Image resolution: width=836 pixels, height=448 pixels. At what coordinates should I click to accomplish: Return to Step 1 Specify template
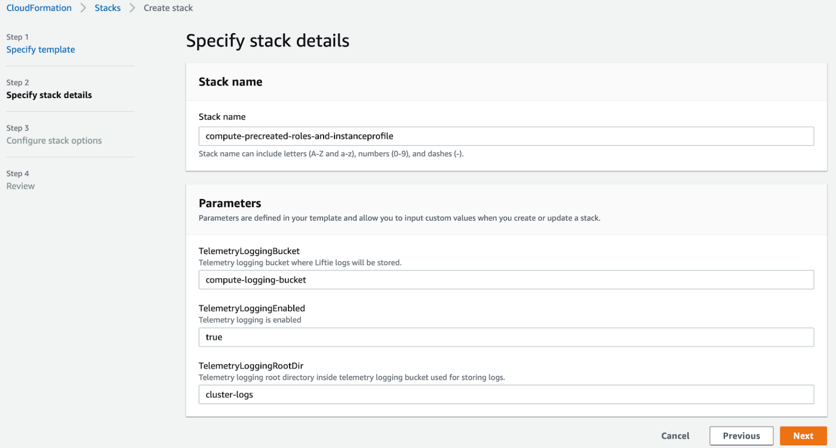(40, 49)
